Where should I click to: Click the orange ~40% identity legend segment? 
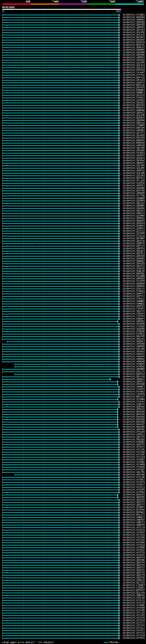(x=45, y=4)
